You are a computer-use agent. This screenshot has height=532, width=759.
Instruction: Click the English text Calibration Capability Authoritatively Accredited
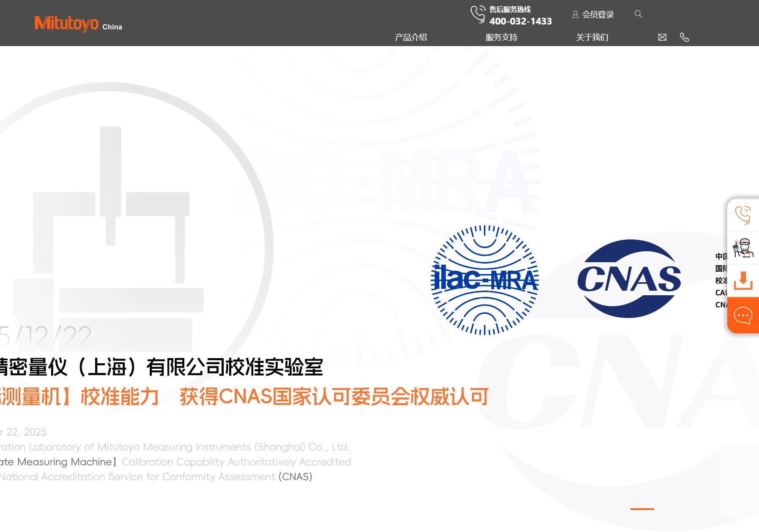point(236,462)
